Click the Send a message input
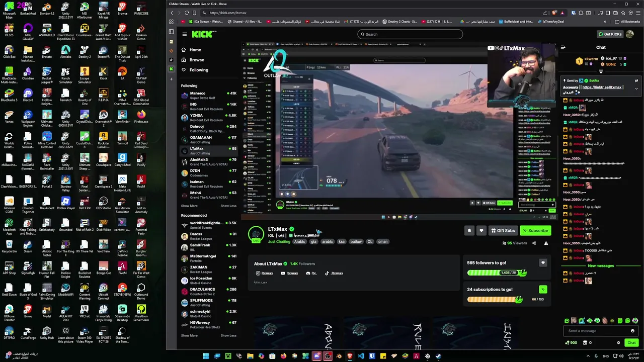644x362 pixels. pos(601,331)
